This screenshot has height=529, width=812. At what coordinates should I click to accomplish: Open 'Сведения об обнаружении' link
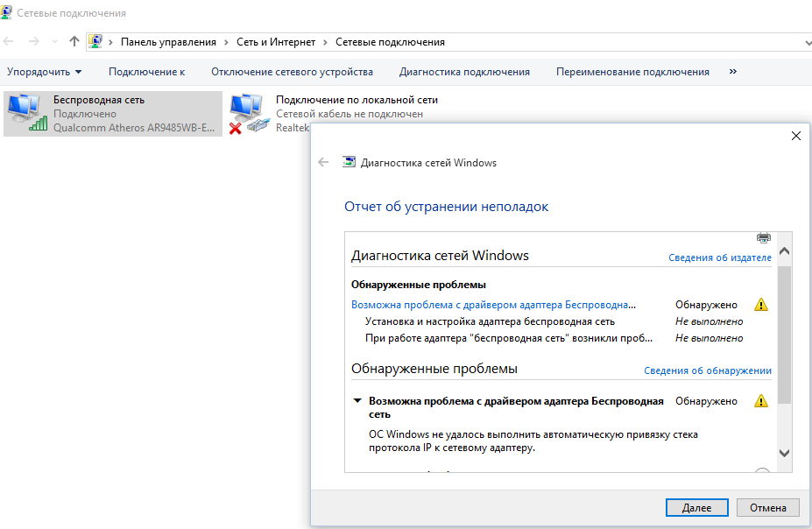708,370
